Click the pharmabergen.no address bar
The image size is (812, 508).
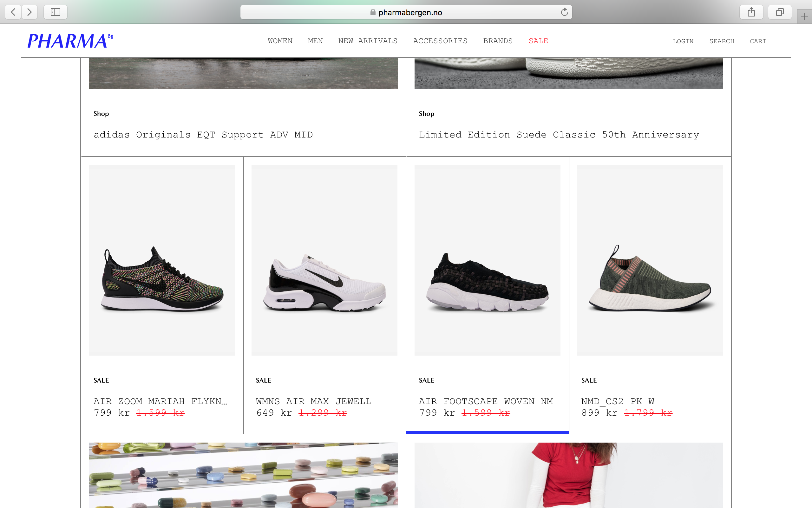[406, 12]
